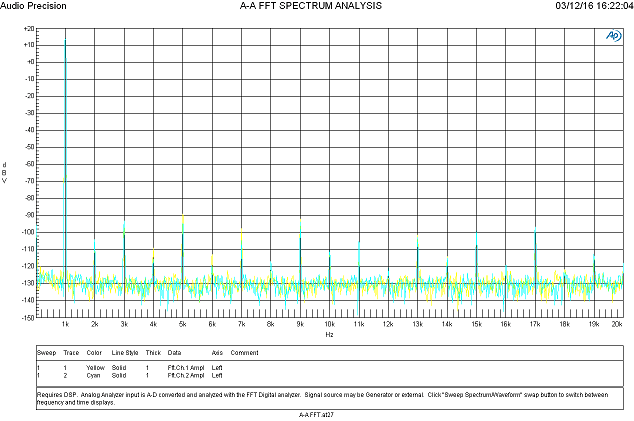This screenshot has height=421, width=634.
Task: Click the A-A FFT SPECTRUM ANALYSIS title
Action: (x=311, y=6)
